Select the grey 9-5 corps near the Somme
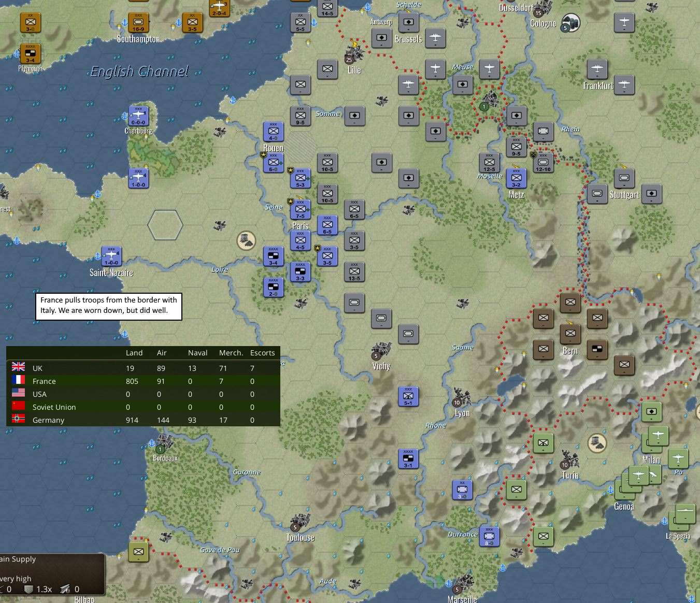The image size is (700, 603). [301, 116]
